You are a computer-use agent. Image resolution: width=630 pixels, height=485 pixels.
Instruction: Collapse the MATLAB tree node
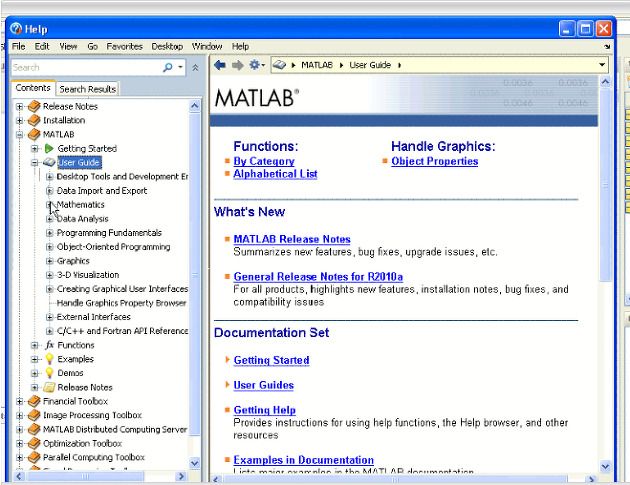19,135
